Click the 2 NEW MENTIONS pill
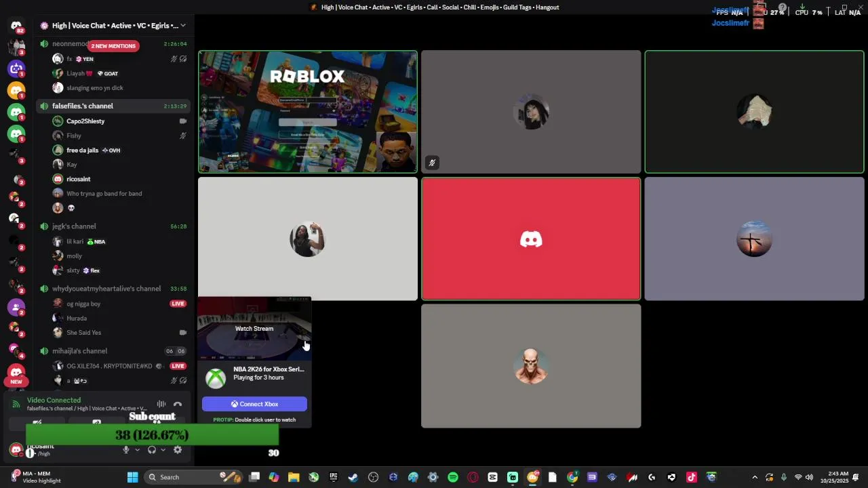Image resolution: width=868 pixels, height=488 pixels. (x=113, y=46)
